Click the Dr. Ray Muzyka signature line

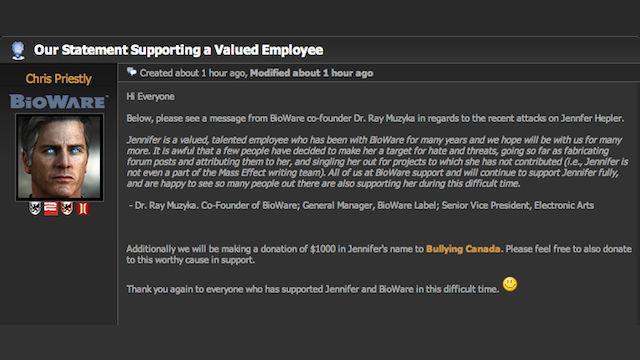(x=361, y=205)
